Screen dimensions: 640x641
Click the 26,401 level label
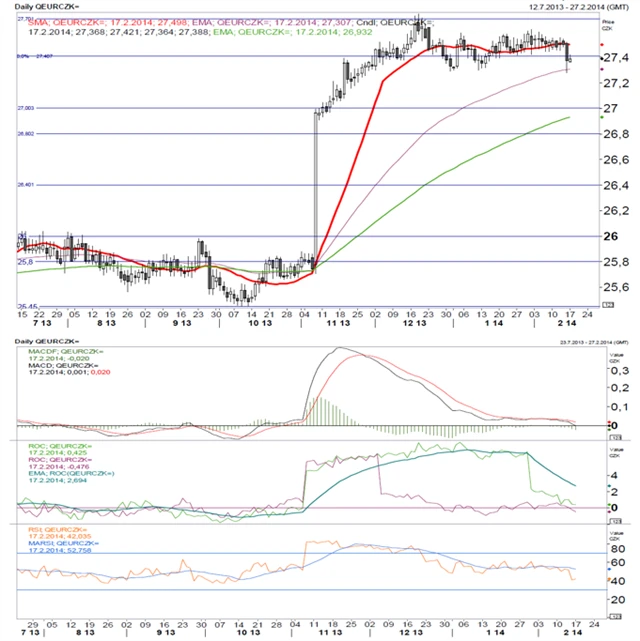tap(26, 184)
